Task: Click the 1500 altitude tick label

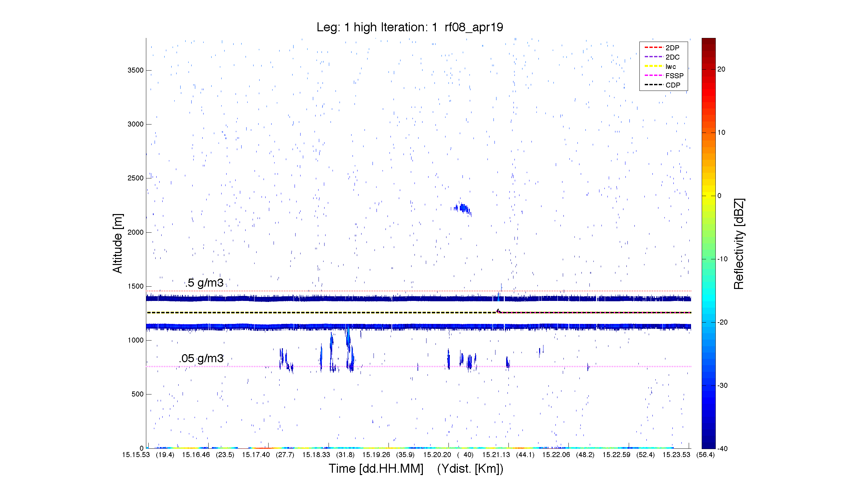Action: pyautogui.click(x=135, y=286)
